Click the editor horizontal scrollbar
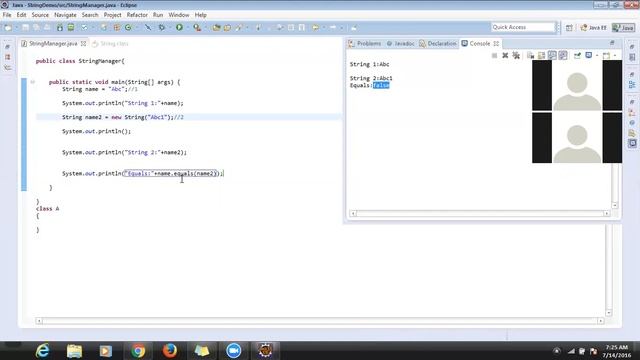The width and height of the screenshot is (640, 360). coord(320,321)
